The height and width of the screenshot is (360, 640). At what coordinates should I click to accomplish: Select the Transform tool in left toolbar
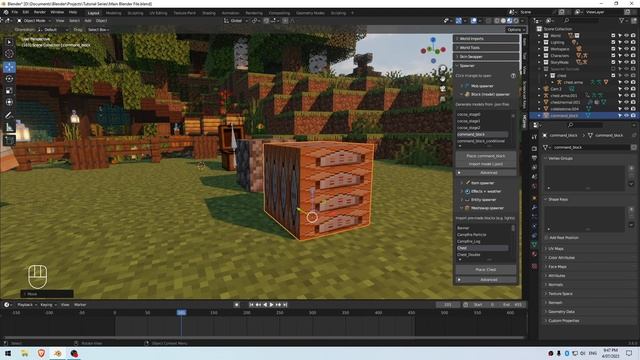(x=9, y=102)
